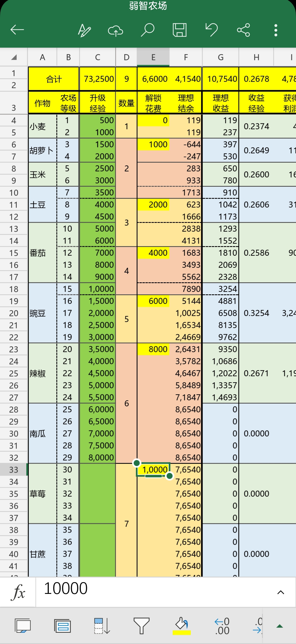Tap the yellow fill color bucket icon
This screenshot has height=644, width=296.
(181, 626)
